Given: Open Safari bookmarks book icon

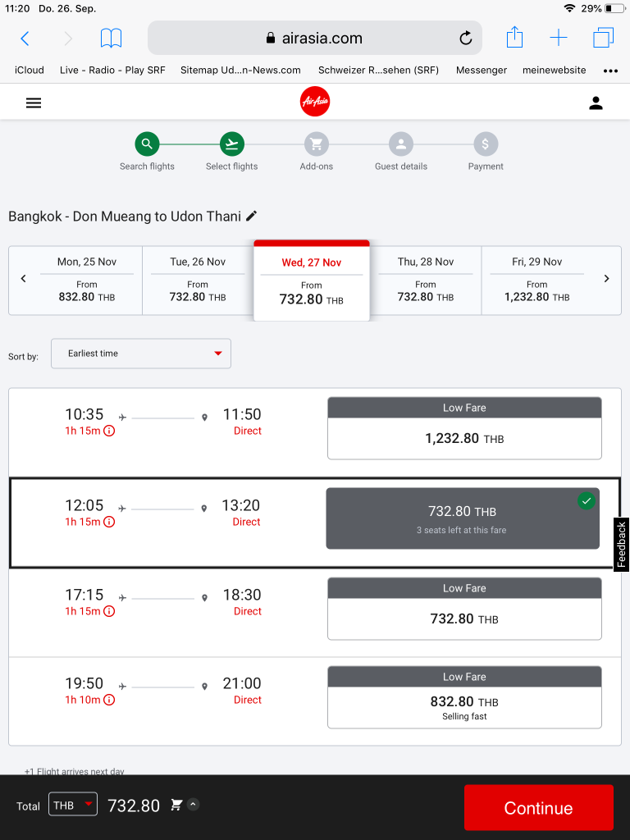Looking at the screenshot, I should [x=111, y=38].
